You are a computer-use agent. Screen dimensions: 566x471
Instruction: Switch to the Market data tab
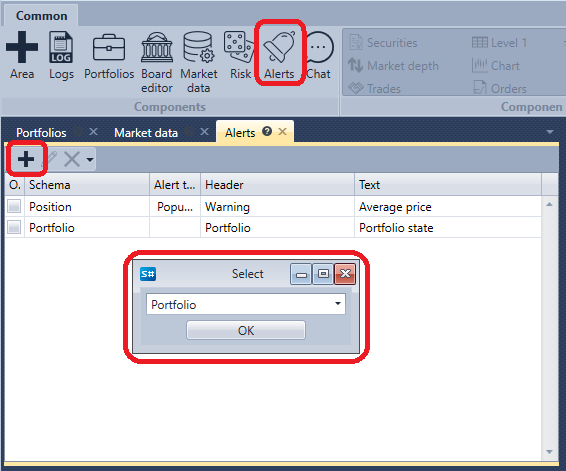(x=146, y=133)
